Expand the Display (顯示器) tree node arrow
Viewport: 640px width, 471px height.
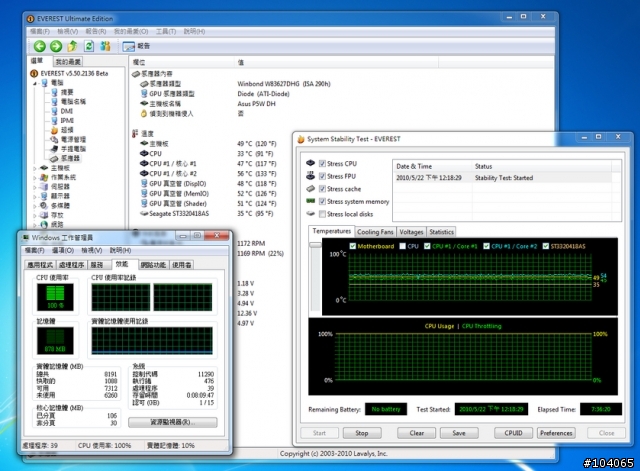coord(35,196)
